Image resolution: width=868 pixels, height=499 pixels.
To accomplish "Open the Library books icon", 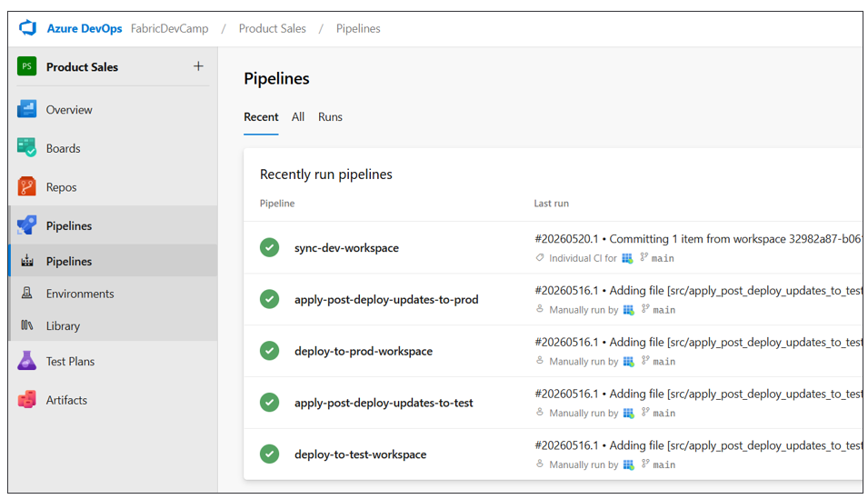I will 26,325.
